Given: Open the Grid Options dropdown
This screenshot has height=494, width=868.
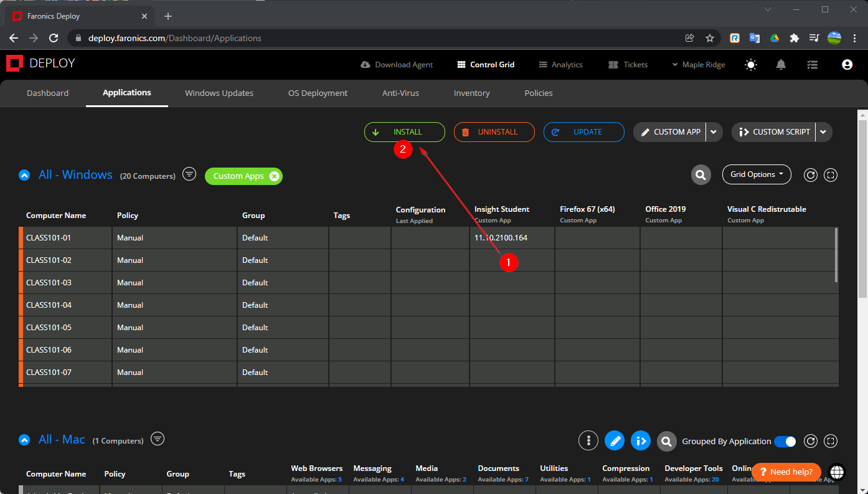Looking at the screenshot, I should (x=756, y=174).
